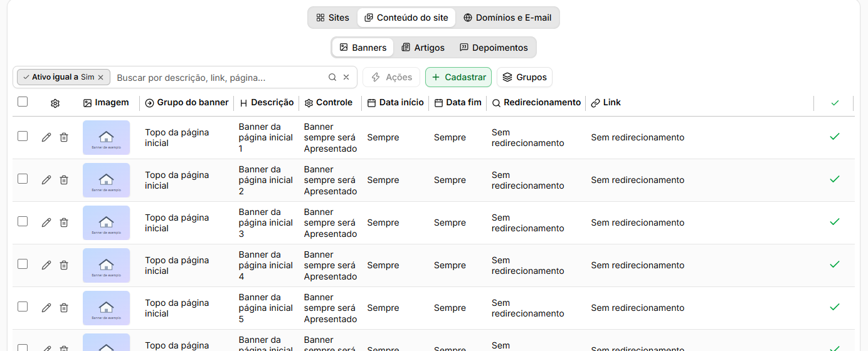Image resolution: width=868 pixels, height=351 pixels.
Task: Click the checkmark column header icon
Action: (835, 103)
